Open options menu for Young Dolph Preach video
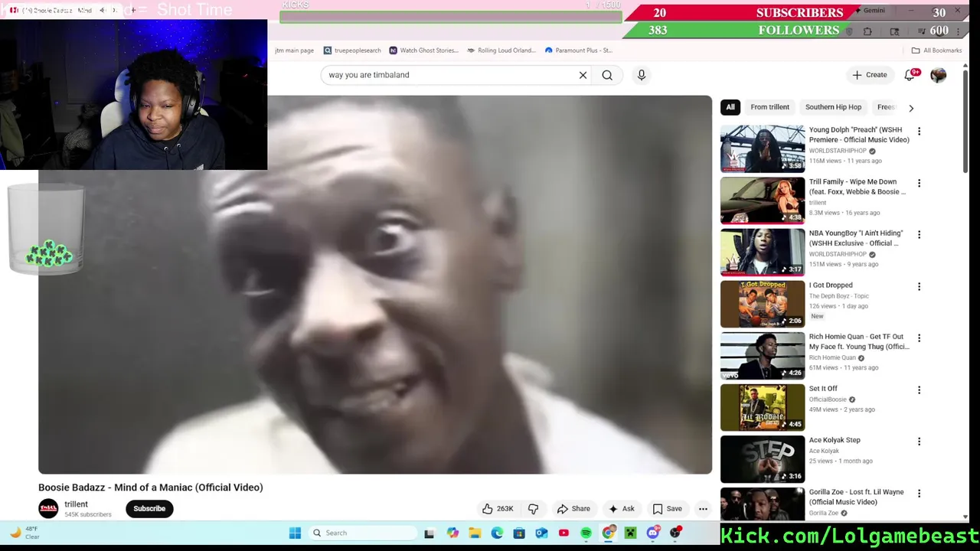 click(x=919, y=131)
